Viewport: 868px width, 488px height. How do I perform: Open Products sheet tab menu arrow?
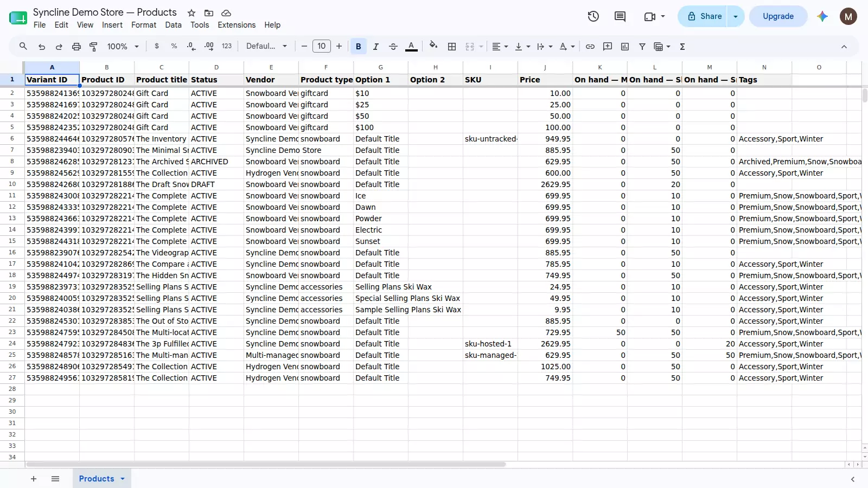pos(123,479)
